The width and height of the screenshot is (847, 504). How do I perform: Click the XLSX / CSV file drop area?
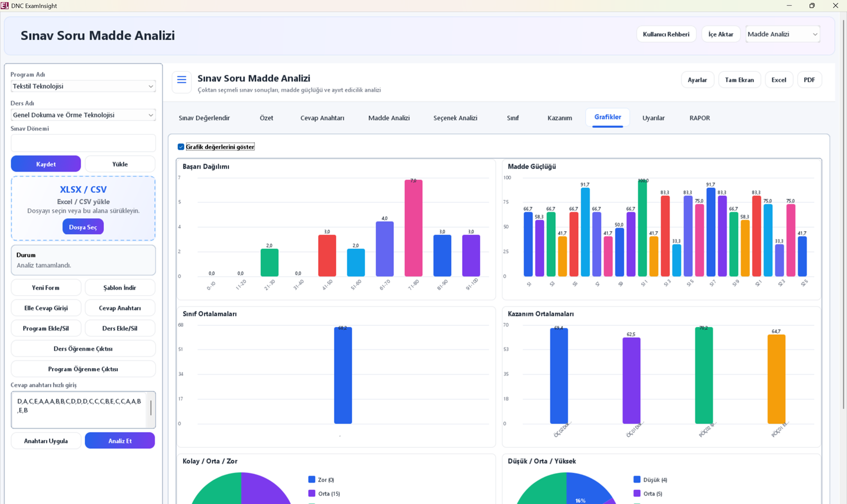point(83,208)
